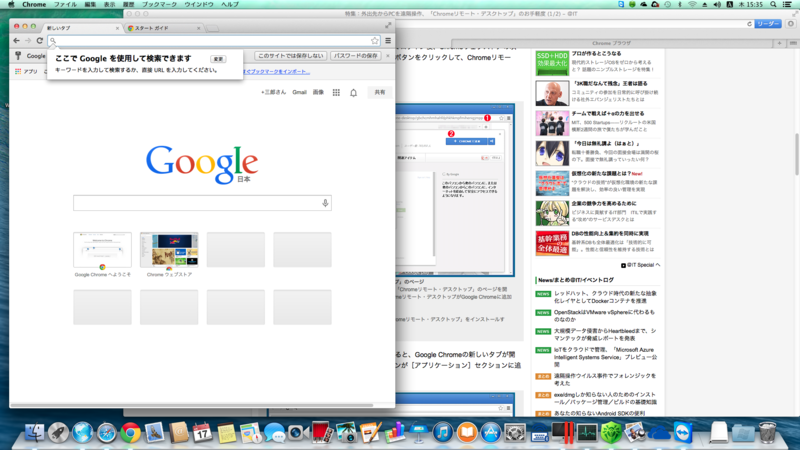Screen dimensions: 800x450
Task: Switch to the スタート ガイド tab
Action: pos(163,28)
